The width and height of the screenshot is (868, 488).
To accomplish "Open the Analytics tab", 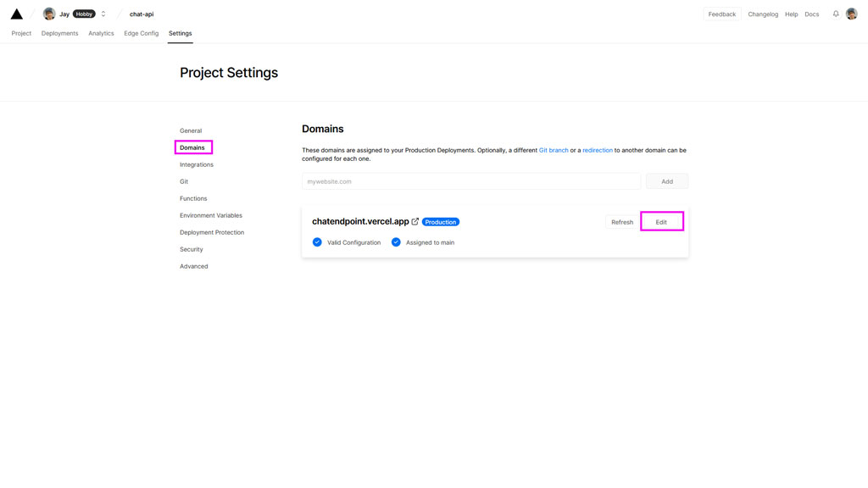I will coord(101,33).
